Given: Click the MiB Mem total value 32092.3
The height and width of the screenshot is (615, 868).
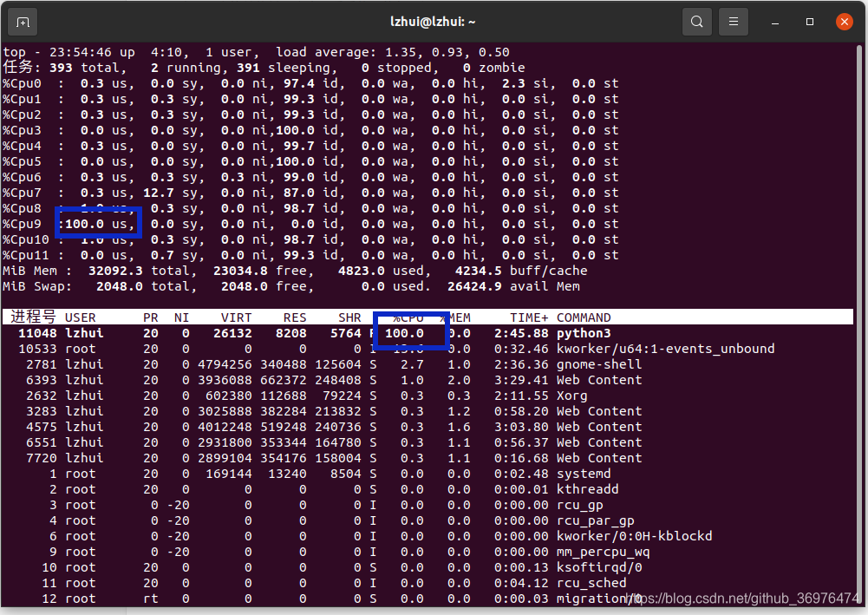Looking at the screenshot, I should pos(115,272).
